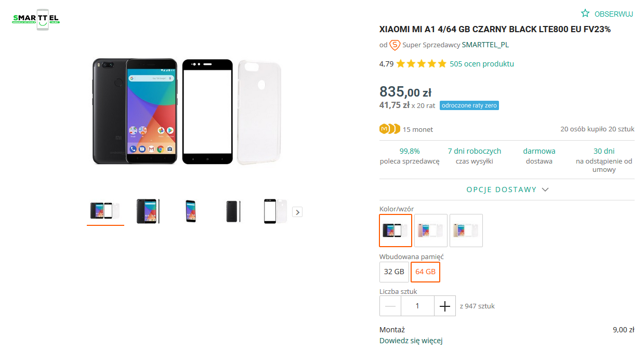Select 32 GB memory option
This screenshot has height=351, width=644.
[x=394, y=272]
